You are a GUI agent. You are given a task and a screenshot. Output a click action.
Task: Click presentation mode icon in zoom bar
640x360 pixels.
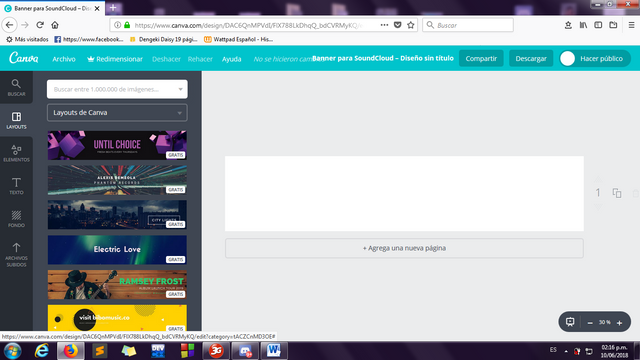point(570,322)
